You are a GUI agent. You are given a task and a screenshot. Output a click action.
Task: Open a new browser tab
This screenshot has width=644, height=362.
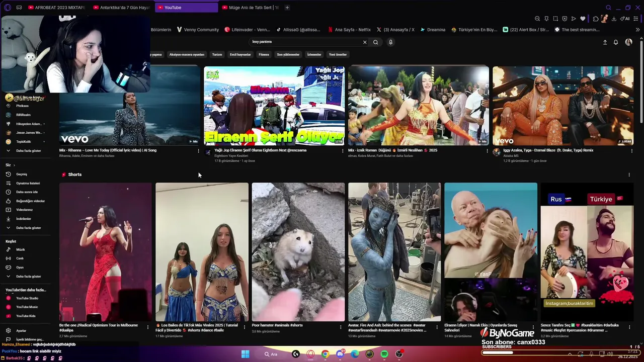coord(287,8)
